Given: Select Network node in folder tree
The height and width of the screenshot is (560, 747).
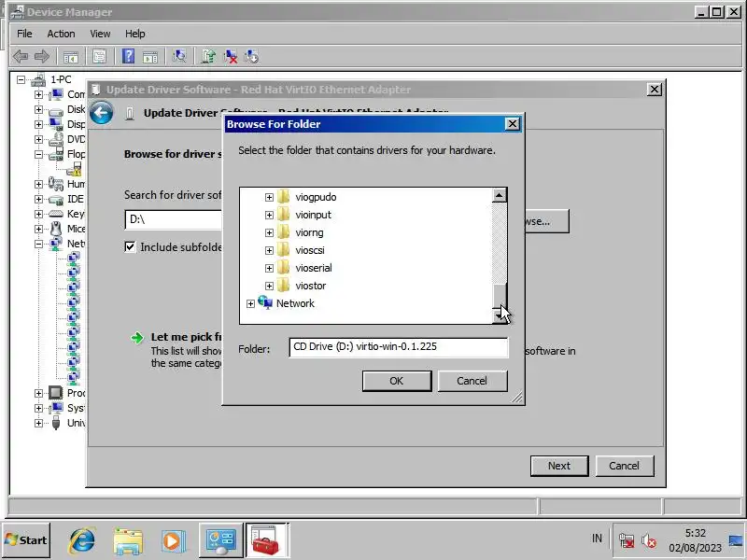Looking at the screenshot, I should 295,303.
